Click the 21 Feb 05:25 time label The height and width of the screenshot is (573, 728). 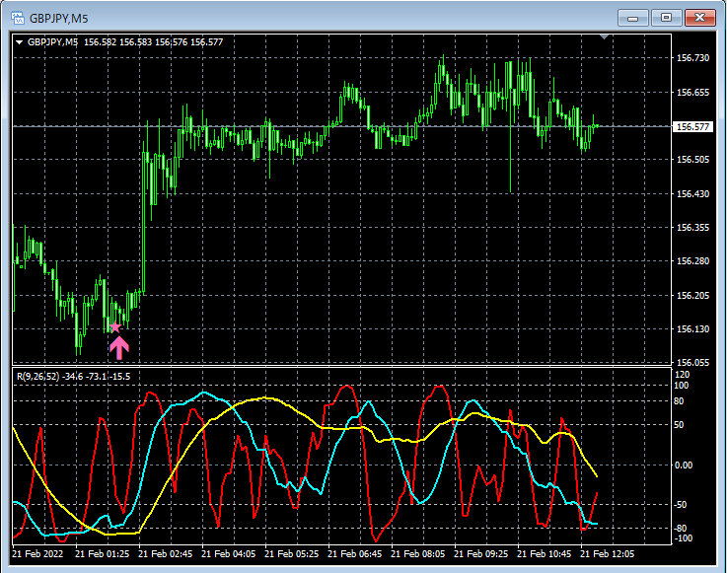click(x=291, y=554)
